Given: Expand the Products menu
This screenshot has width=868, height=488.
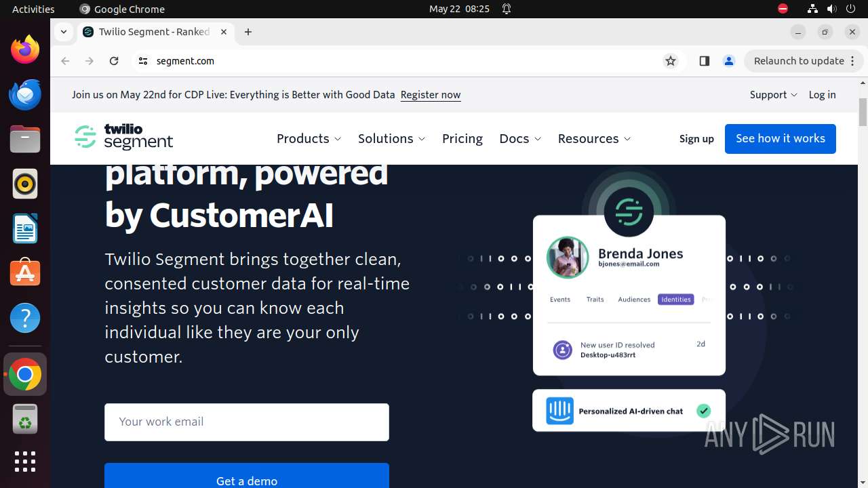Looking at the screenshot, I should pos(309,138).
